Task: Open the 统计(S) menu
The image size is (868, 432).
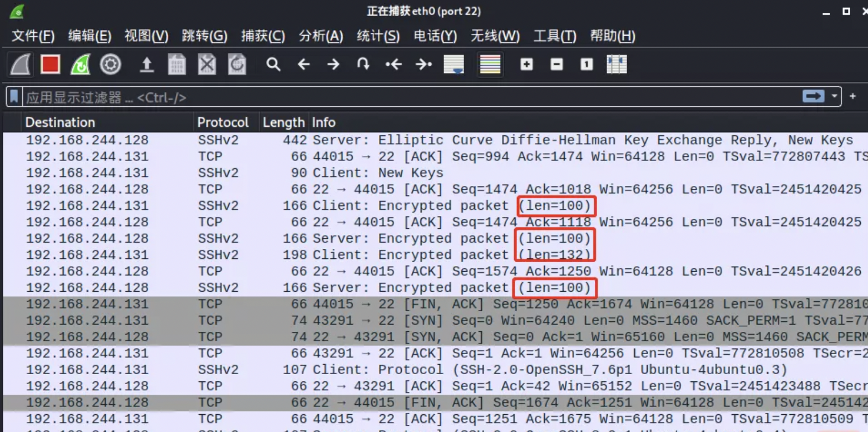Action: pos(378,36)
